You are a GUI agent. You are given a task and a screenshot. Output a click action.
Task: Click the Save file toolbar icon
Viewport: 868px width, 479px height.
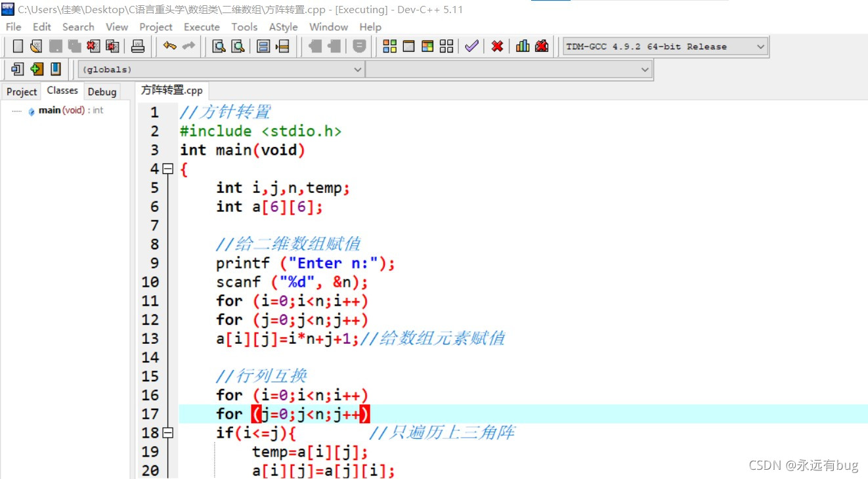pyautogui.click(x=56, y=47)
